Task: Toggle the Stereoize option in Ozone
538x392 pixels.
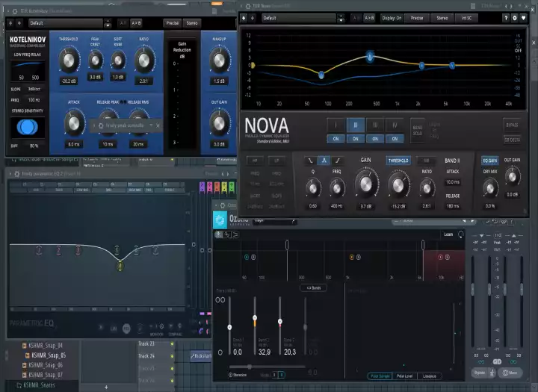Action: 238,375
